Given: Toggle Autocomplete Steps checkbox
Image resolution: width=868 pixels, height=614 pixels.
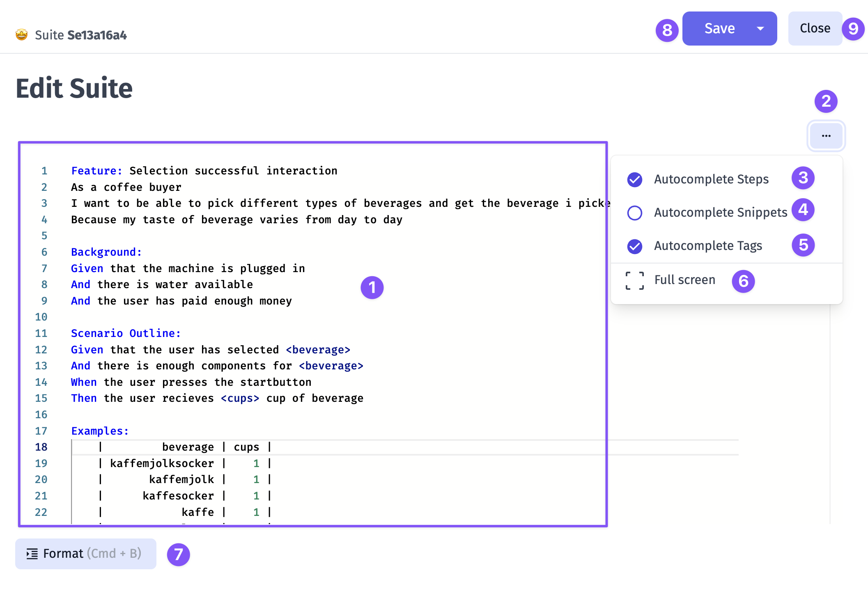Looking at the screenshot, I should (635, 179).
